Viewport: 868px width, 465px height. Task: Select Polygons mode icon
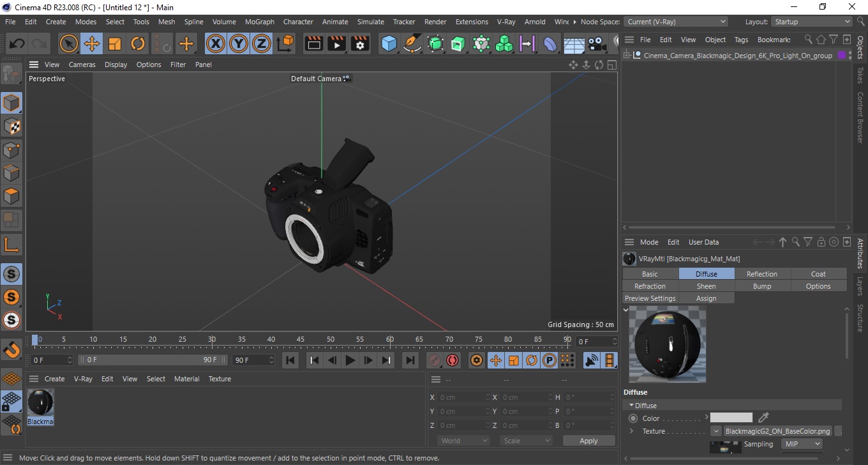click(11, 195)
